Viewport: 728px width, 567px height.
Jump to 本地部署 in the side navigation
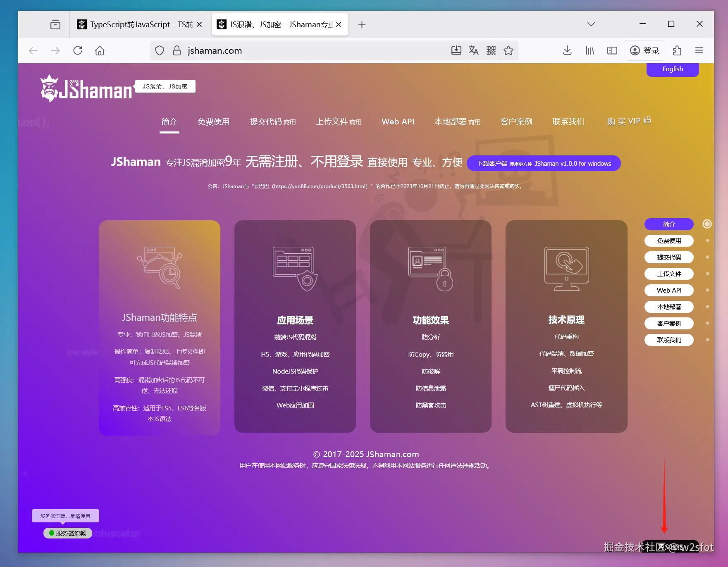point(669,307)
